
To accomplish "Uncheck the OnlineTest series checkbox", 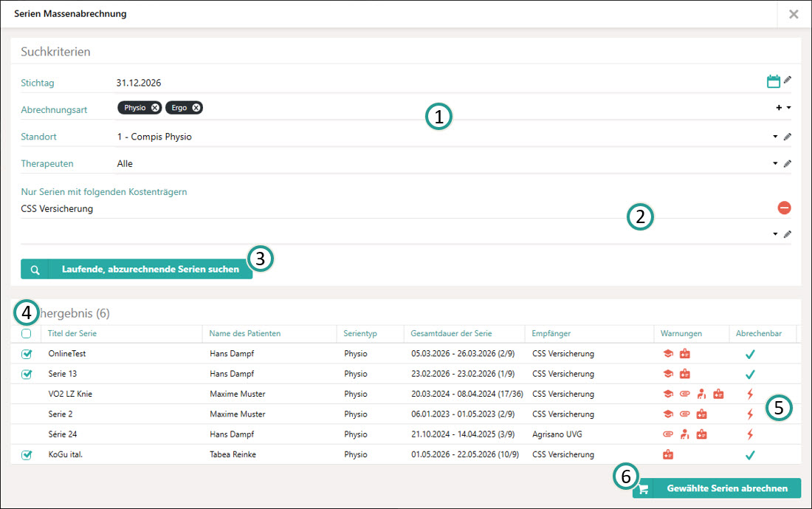I will point(27,354).
